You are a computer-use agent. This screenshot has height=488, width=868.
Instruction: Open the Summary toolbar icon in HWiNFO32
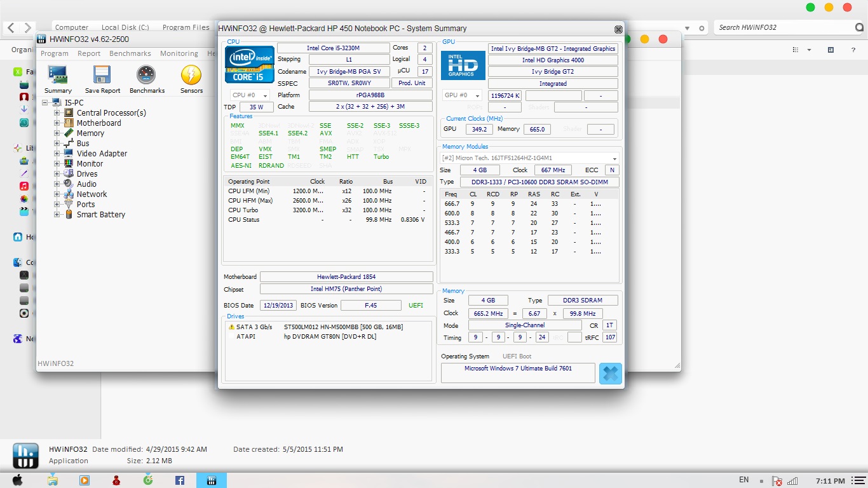[58, 75]
